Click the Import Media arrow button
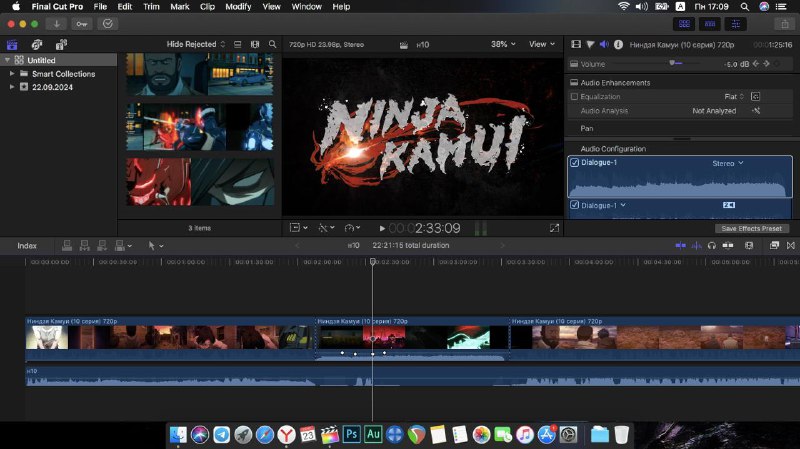800x449 pixels. (x=57, y=24)
